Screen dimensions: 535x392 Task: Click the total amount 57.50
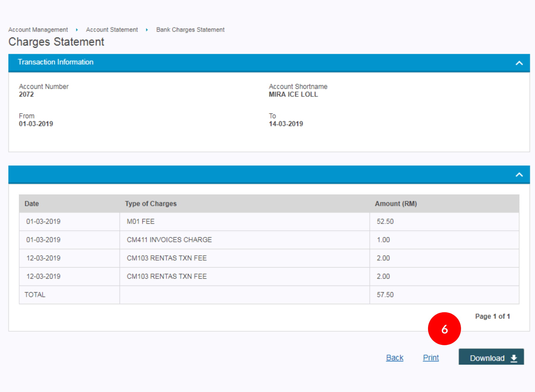[385, 295]
